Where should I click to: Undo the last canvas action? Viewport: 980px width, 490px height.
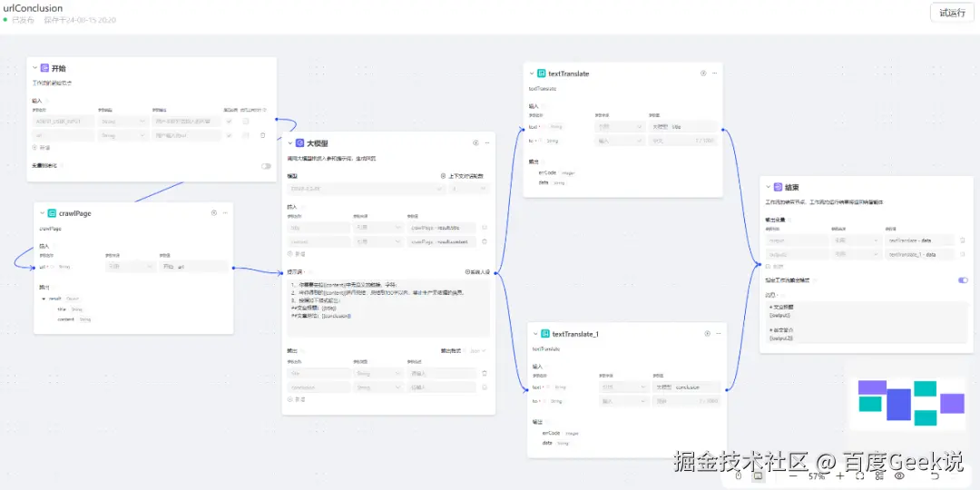935,476
